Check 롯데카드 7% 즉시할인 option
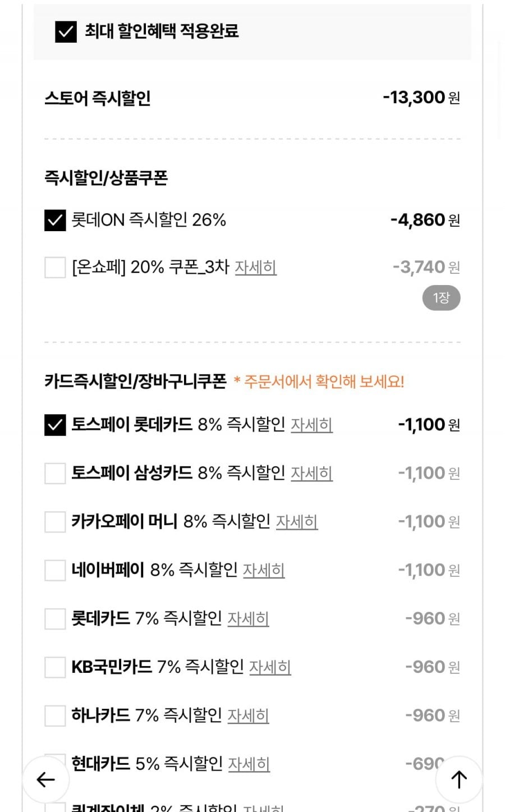 pyautogui.click(x=55, y=618)
